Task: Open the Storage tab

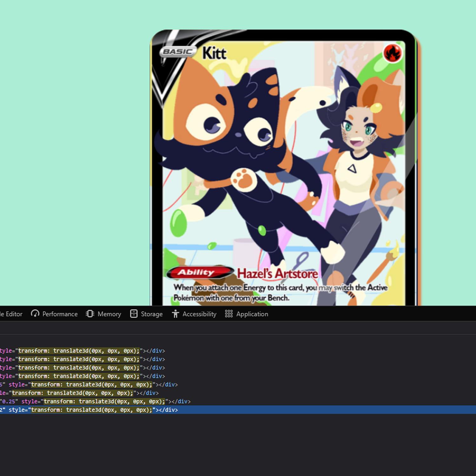Action: (x=146, y=314)
